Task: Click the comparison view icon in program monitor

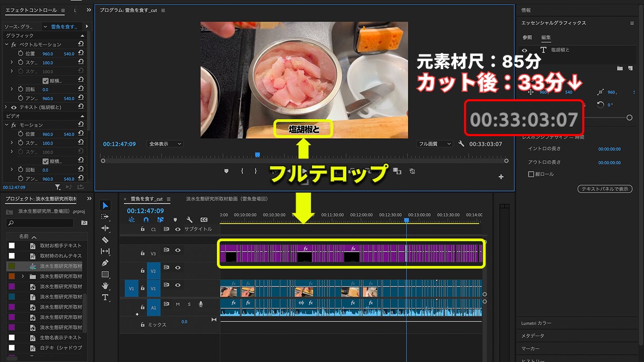Action: pyautogui.click(x=397, y=171)
